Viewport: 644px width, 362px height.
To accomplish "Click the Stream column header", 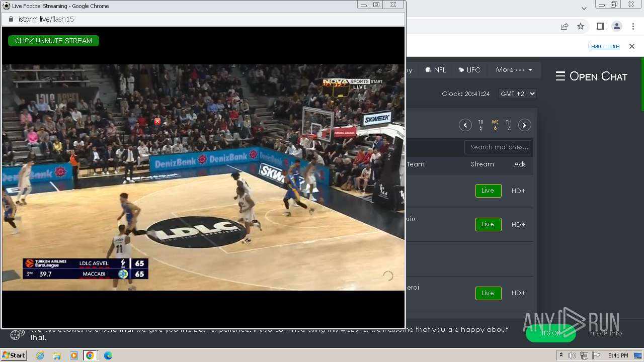I will point(482,164).
